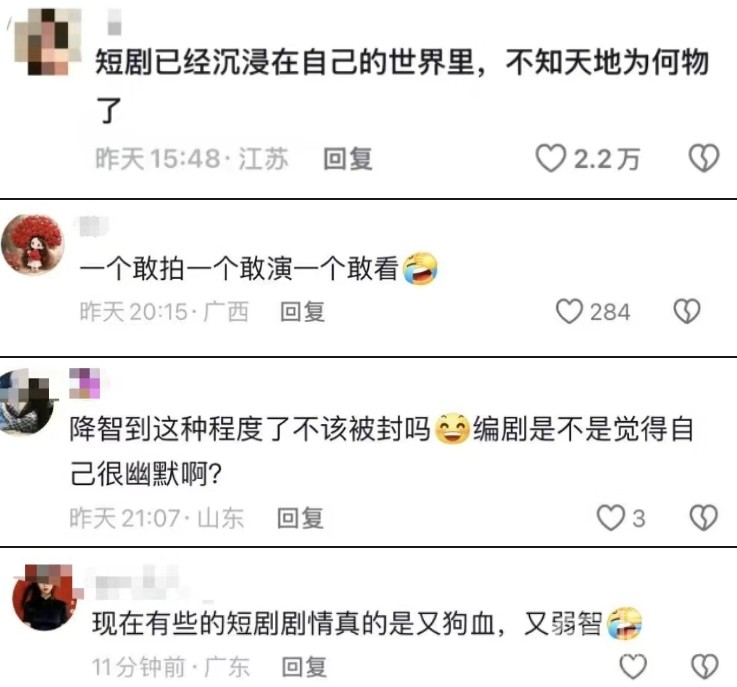
Task: Like the Shandong comment with 3 likes
Action: 610,518
